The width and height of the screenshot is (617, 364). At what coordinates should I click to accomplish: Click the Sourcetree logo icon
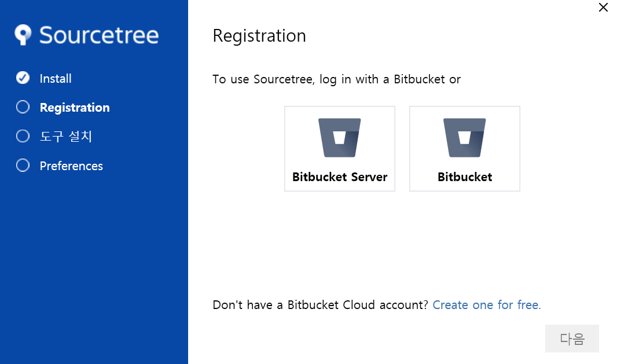(23, 35)
